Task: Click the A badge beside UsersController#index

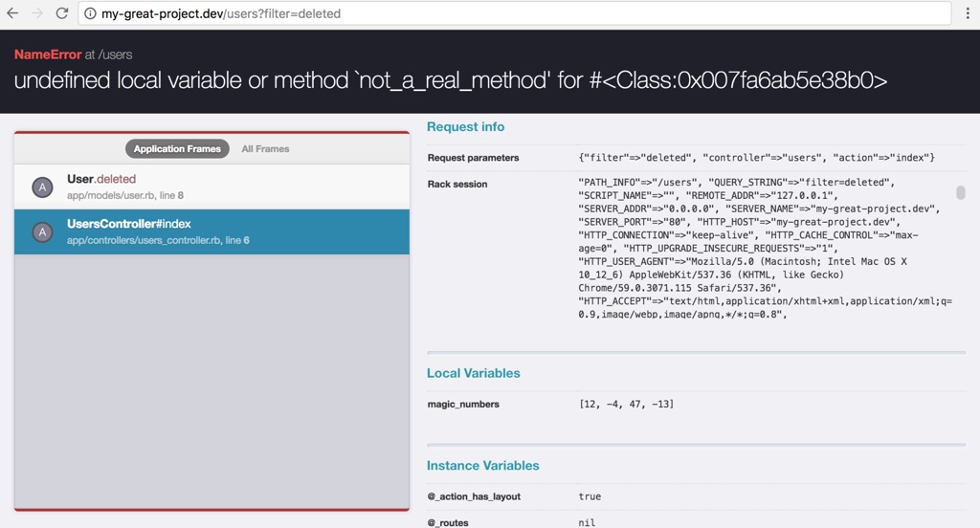Action: pos(42,232)
